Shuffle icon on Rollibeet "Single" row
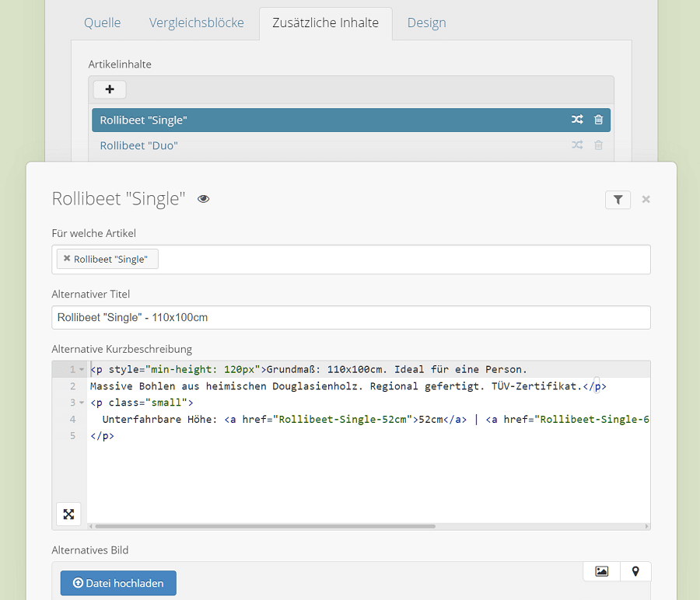Screen dimensions: 700x600 click(x=577, y=120)
